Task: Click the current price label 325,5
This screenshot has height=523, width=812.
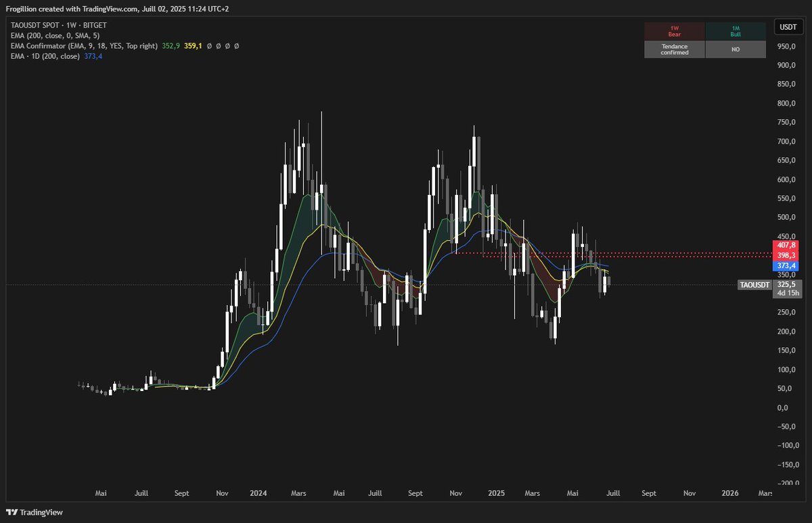Action: coord(787,285)
